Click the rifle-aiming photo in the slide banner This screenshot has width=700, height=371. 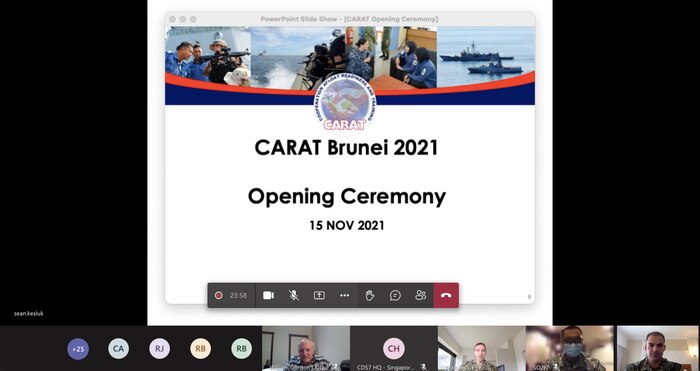point(208,56)
